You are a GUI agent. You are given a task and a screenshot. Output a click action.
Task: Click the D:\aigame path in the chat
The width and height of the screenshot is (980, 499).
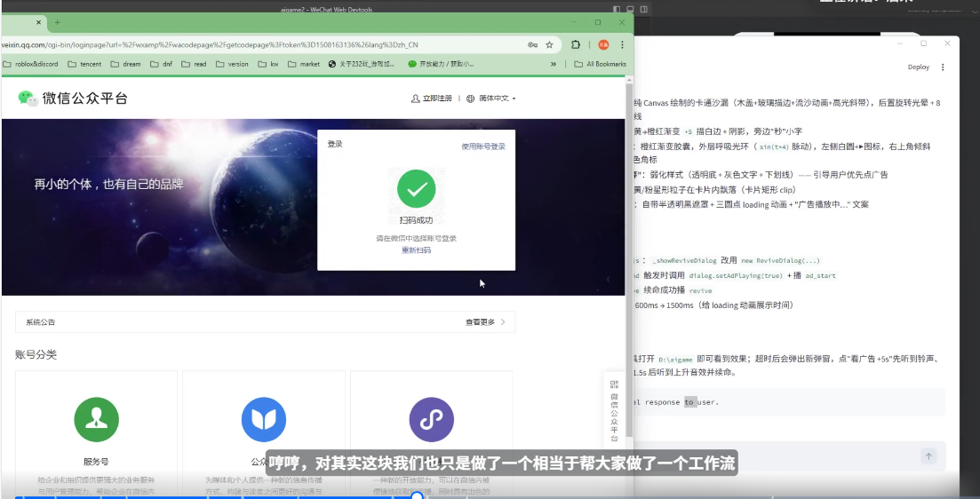(x=675, y=360)
